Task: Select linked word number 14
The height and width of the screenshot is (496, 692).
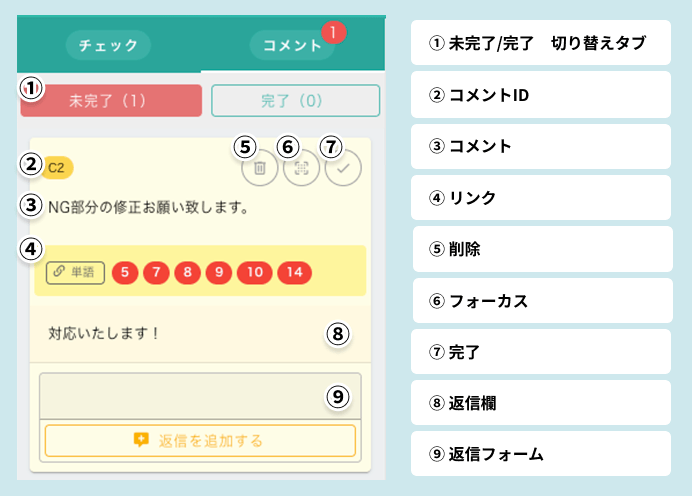Action: tap(295, 272)
